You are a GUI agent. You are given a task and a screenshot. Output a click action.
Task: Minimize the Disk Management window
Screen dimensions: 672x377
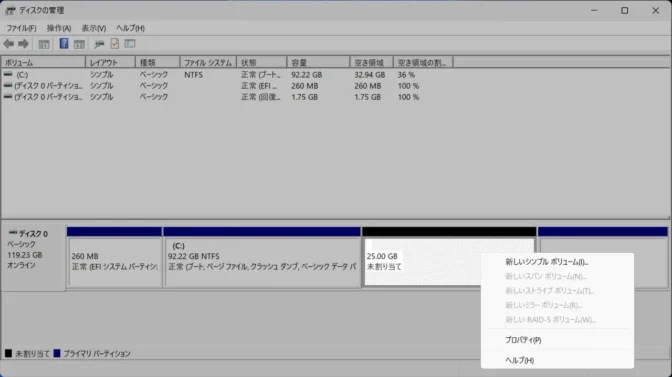coord(594,10)
